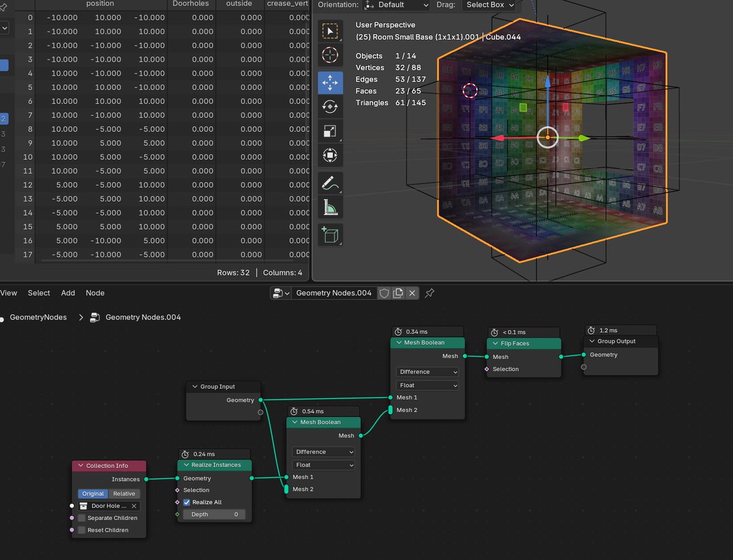Screen dimensions: 733x560
Task: Select the Add Cube tool
Action: click(330, 235)
